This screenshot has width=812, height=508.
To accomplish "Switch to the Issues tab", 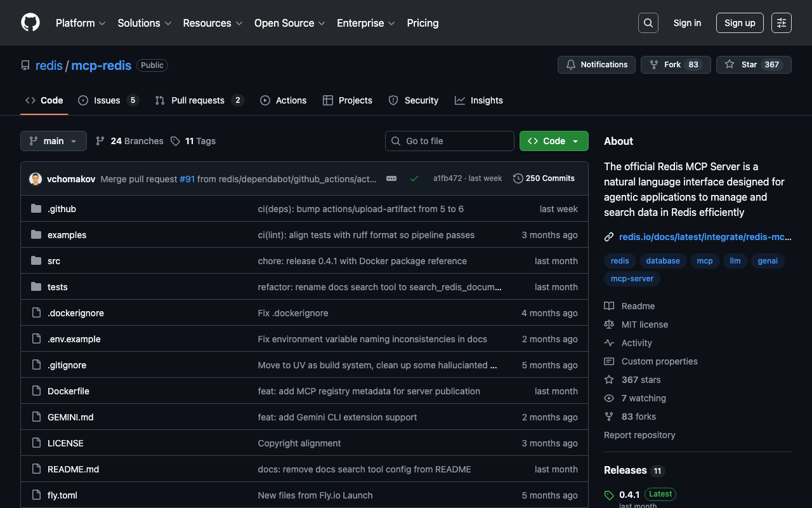I will coord(107,100).
